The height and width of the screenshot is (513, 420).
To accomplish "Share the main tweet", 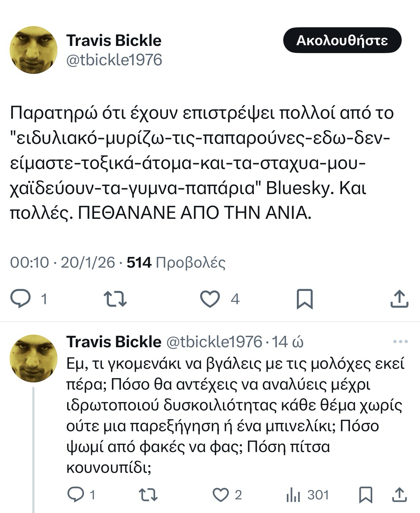I will [399, 299].
